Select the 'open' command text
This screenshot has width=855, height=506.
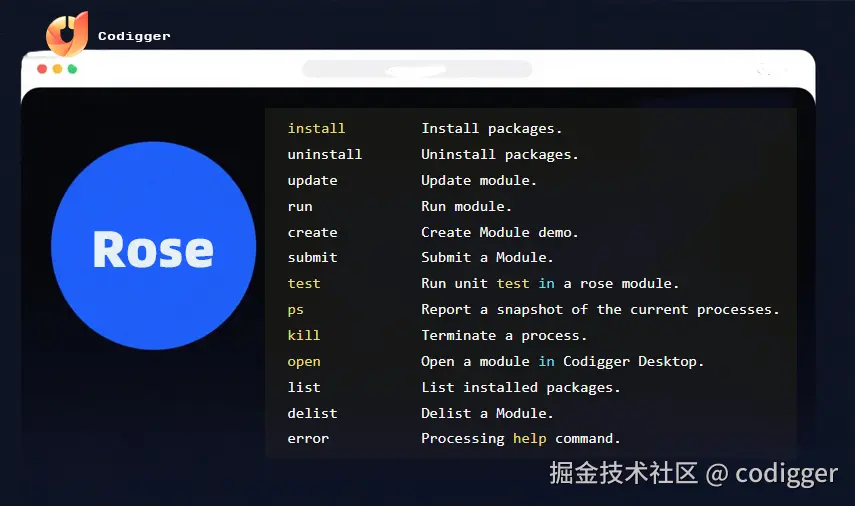304,362
